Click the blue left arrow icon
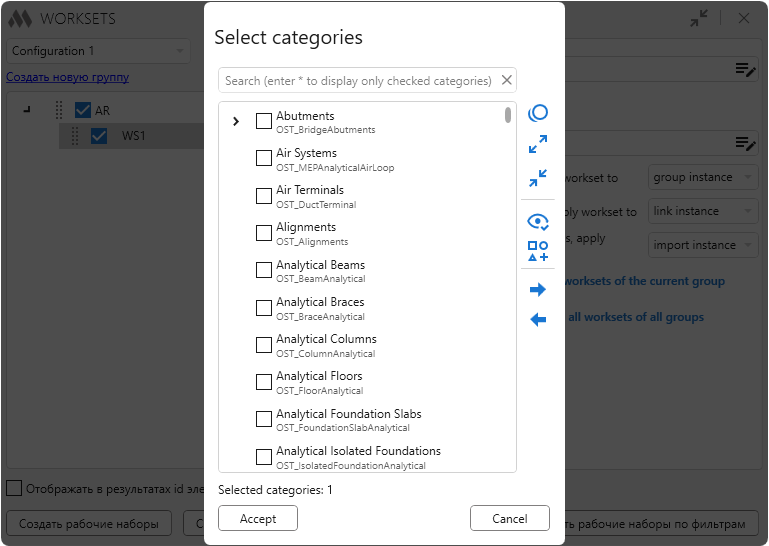 coord(538,320)
